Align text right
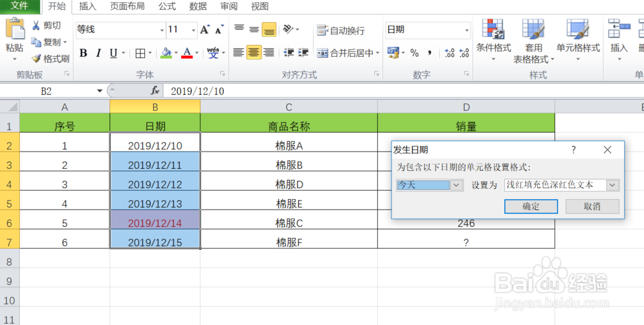Image resolution: width=644 pixels, height=325 pixels. (x=269, y=53)
